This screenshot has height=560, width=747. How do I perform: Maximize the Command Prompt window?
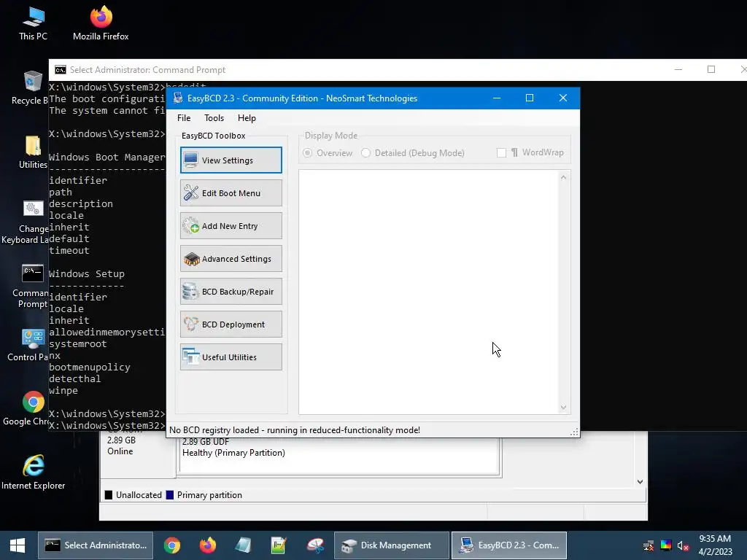click(711, 69)
